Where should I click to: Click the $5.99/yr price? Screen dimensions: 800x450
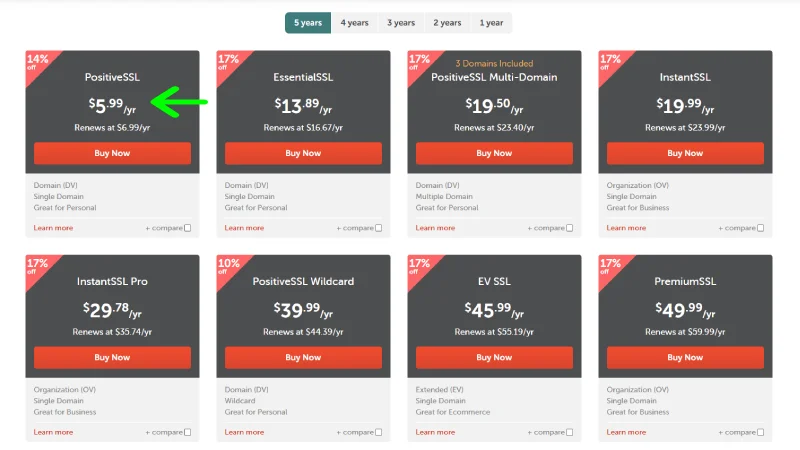click(112, 106)
